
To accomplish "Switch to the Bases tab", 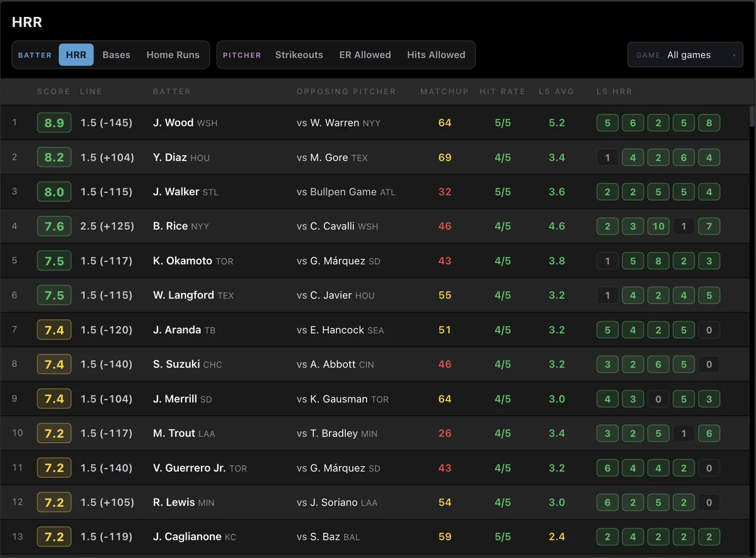I will pyautogui.click(x=117, y=55).
